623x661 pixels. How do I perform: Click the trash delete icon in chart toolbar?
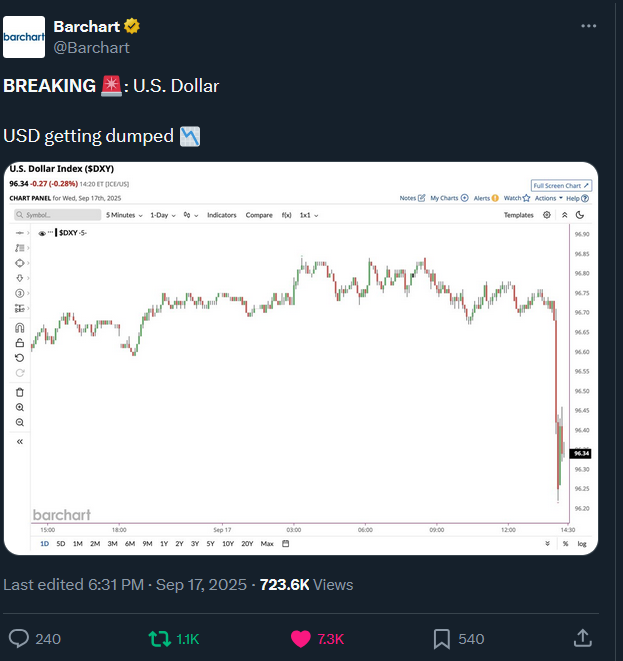[x=20, y=392]
